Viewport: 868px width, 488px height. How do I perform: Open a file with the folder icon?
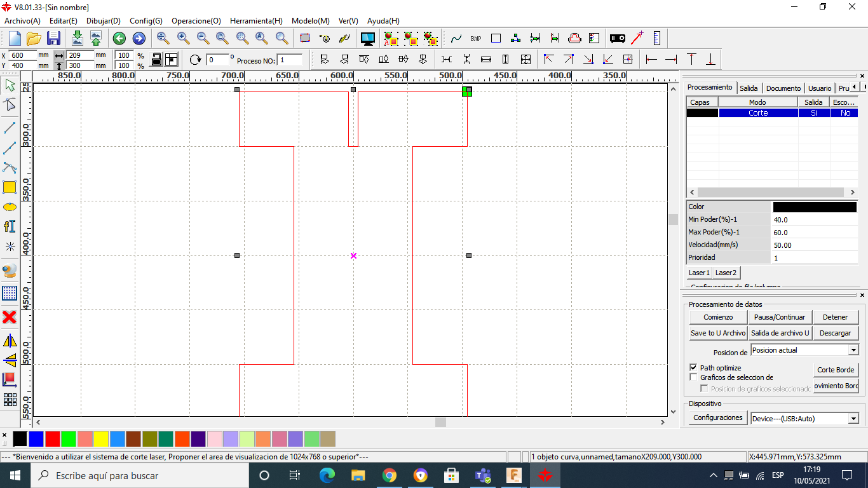(34, 38)
